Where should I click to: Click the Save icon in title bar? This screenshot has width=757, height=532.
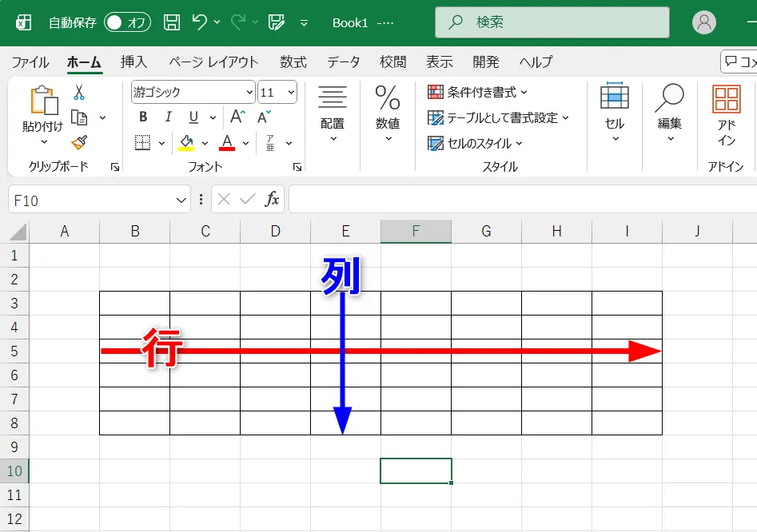click(171, 22)
